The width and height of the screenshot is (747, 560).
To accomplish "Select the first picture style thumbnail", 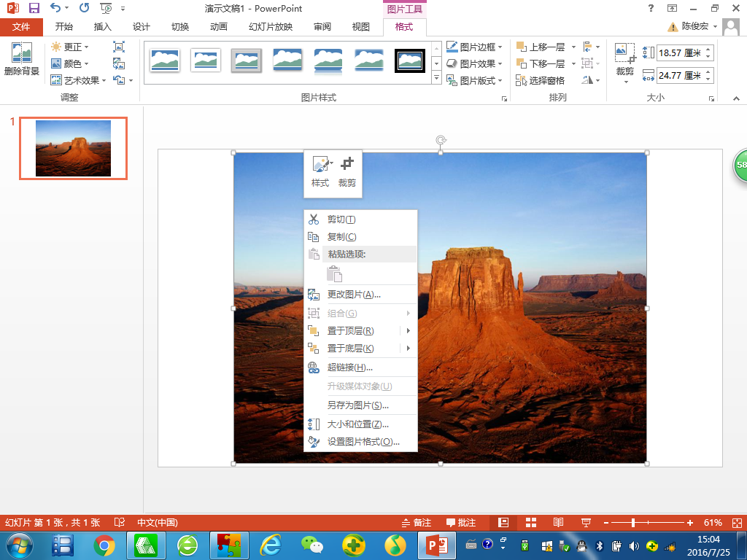I will (164, 60).
